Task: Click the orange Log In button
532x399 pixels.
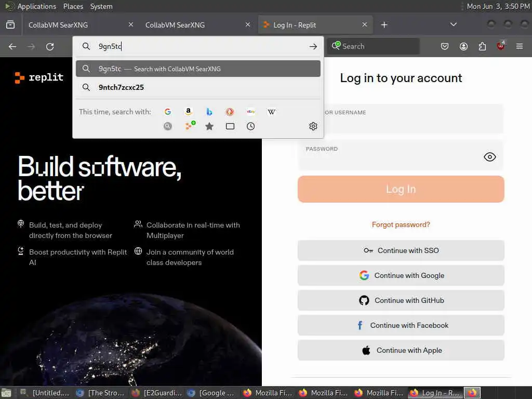Action: tap(401, 189)
